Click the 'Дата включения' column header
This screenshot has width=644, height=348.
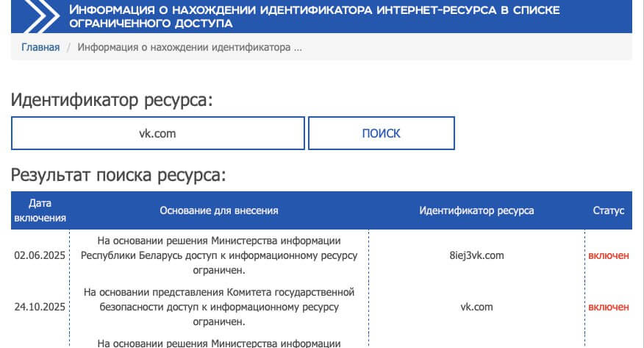tap(40, 210)
